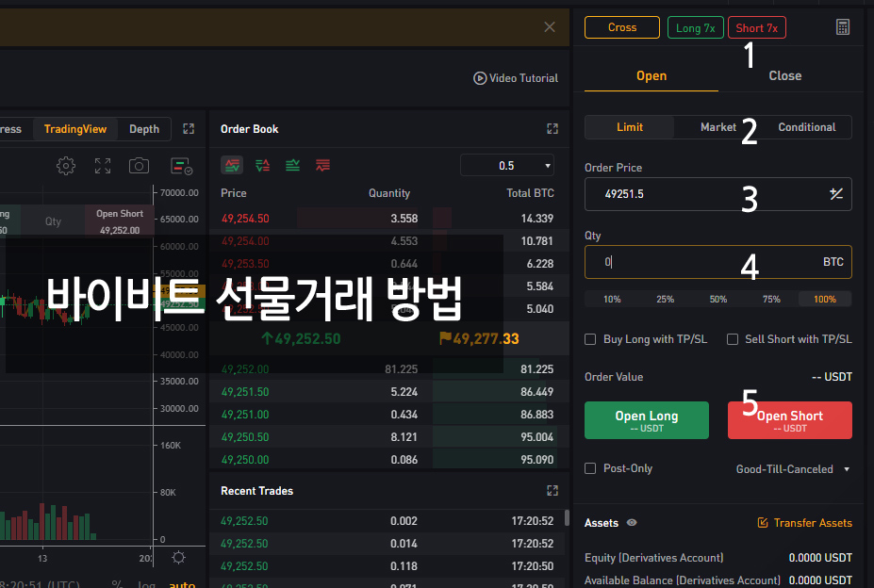Toggle log scale on chart
The height and width of the screenshot is (588, 874).
pos(146,583)
